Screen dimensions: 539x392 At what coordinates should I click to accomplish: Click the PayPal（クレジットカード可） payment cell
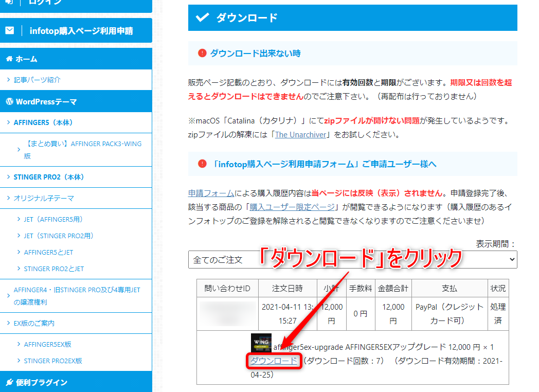pyautogui.click(x=450, y=314)
